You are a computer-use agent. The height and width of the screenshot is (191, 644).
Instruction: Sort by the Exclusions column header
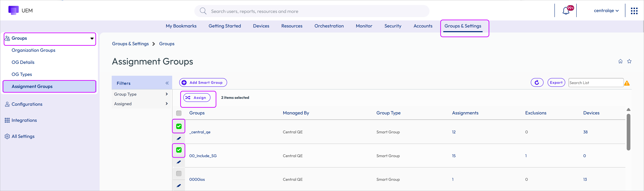[535, 113]
